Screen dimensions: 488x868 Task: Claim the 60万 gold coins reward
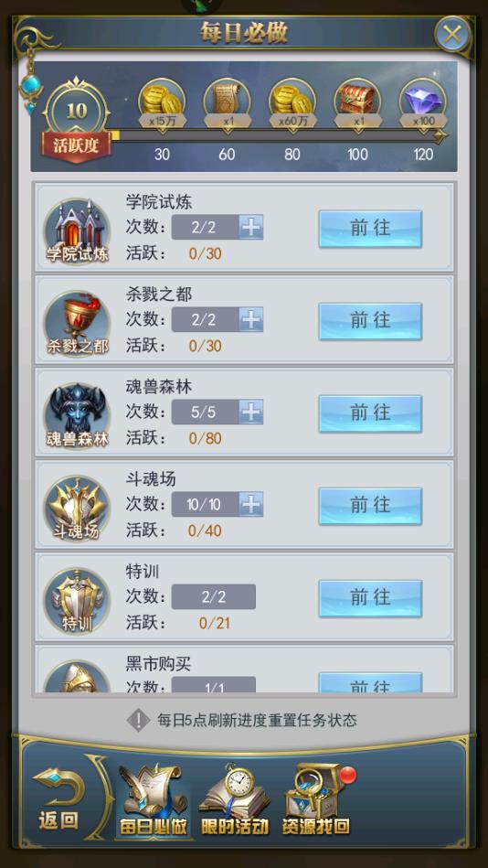pos(292,104)
